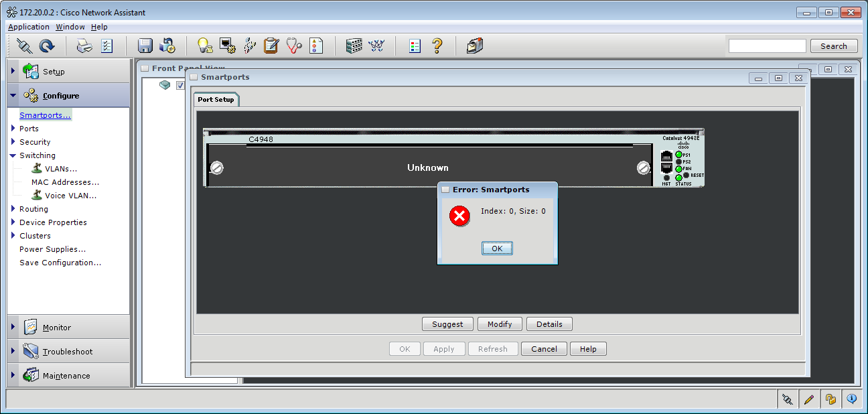The width and height of the screenshot is (868, 414).
Task: Close the Smartports inner window
Action: coord(797,78)
